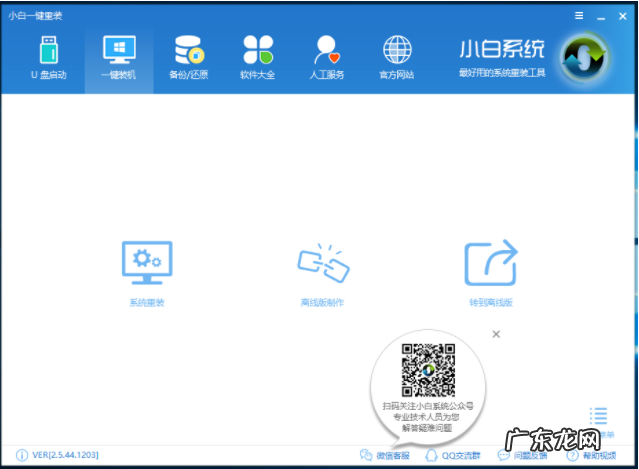The image size is (639, 469).
Task: Minimize the 小白一键重装 window
Action: pos(601,17)
